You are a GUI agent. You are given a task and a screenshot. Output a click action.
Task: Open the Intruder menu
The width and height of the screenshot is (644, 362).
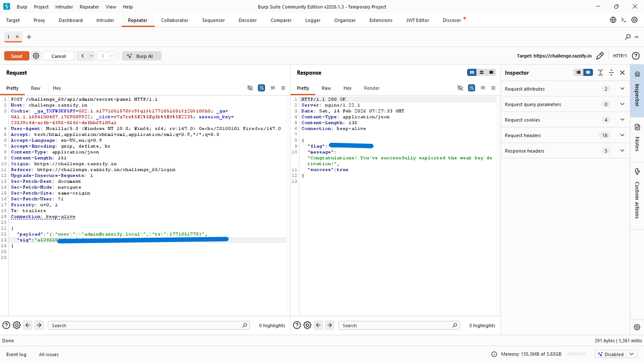[64, 7]
